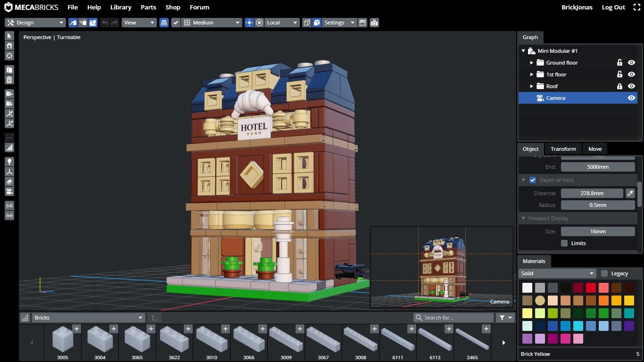
Task: Toggle lock on 1st floor group
Action: tap(619, 74)
